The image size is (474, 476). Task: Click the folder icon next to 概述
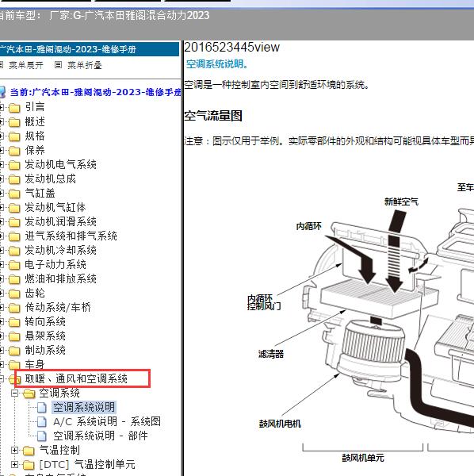14,122
